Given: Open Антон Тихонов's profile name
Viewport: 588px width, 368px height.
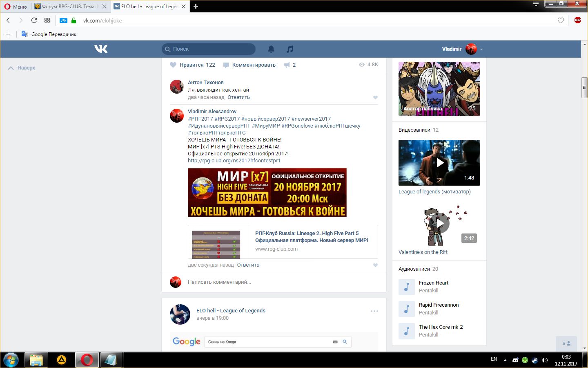Looking at the screenshot, I should click(205, 82).
